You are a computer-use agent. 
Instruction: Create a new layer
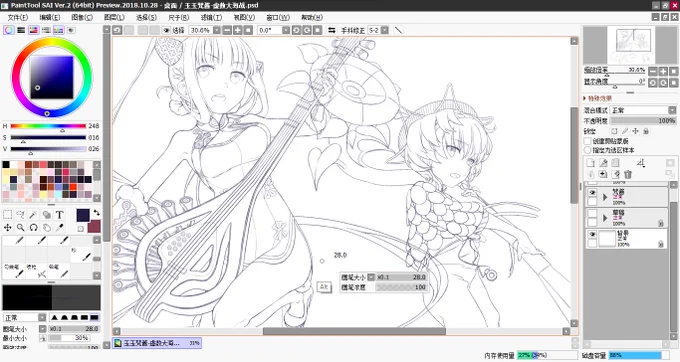[590, 163]
